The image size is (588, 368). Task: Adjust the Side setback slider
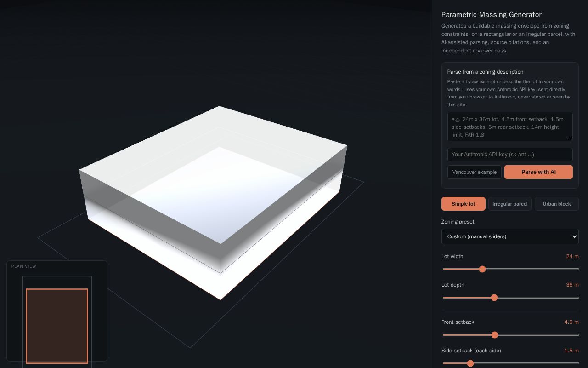[x=511, y=363]
